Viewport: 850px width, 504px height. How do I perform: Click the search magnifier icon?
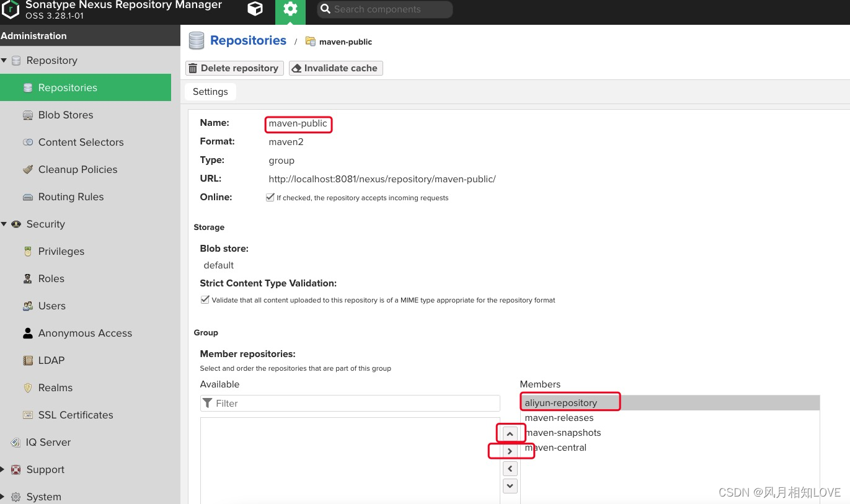coord(325,9)
